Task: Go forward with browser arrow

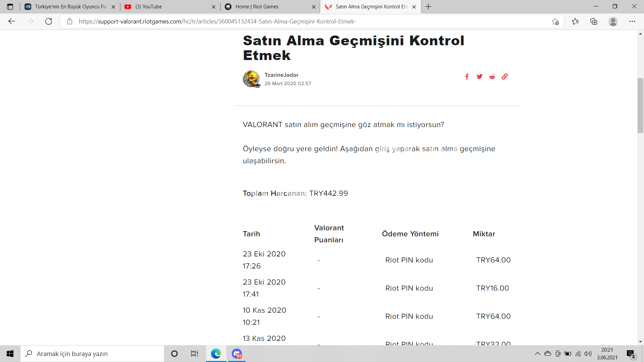Action: [30, 21]
